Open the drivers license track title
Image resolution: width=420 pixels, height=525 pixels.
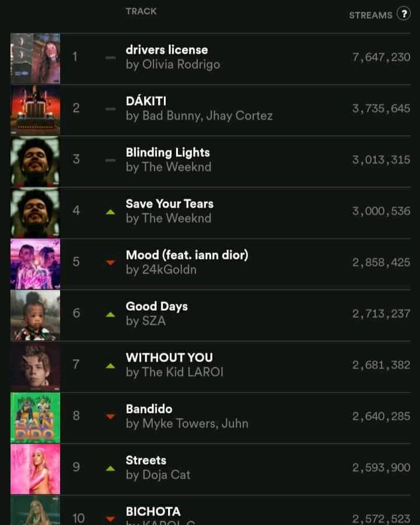(x=167, y=50)
